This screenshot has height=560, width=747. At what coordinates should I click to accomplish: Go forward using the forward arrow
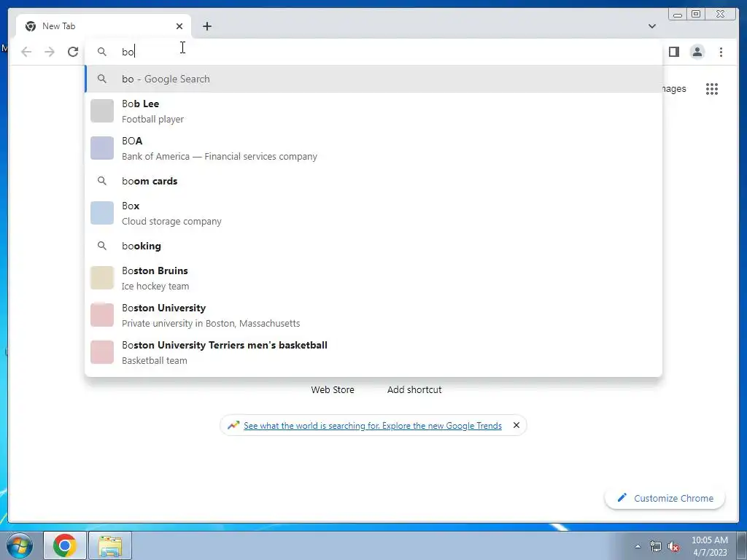pyautogui.click(x=50, y=52)
